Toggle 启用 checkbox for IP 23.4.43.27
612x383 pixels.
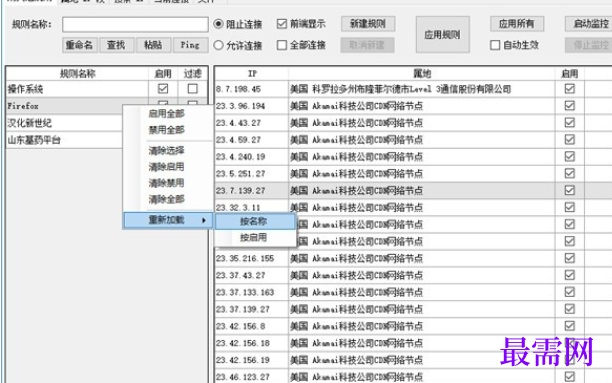coord(569,123)
